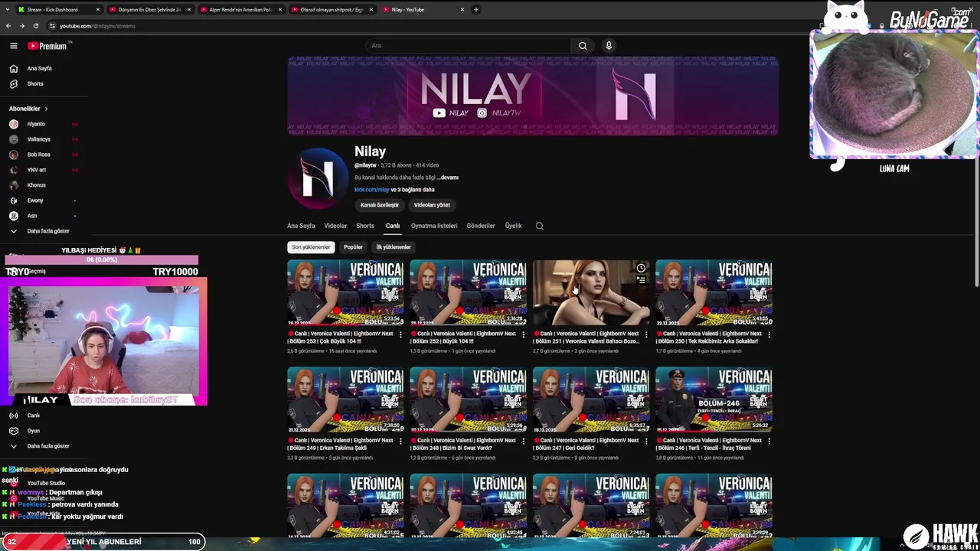Open the Üyelik tab

pyautogui.click(x=513, y=226)
